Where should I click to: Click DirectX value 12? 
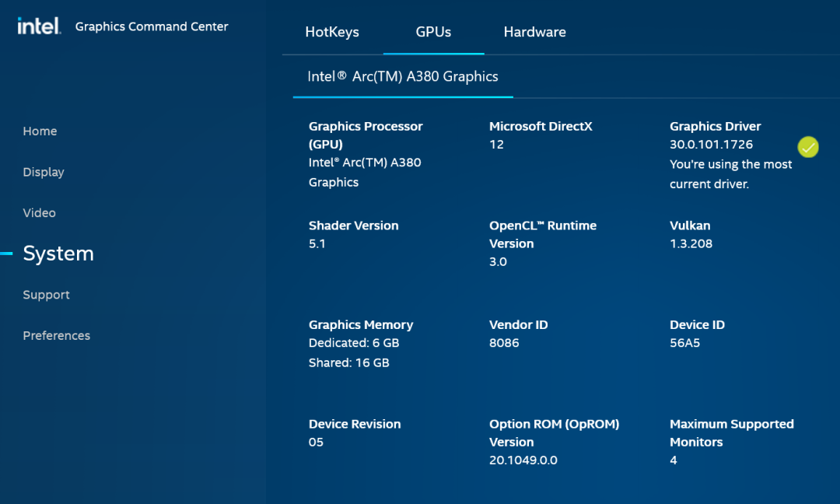(496, 145)
